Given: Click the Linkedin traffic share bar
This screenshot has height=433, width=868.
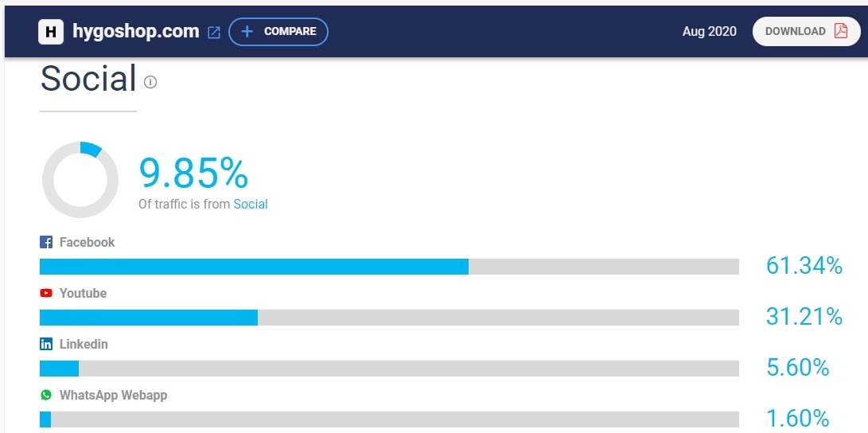Looking at the screenshot, I should click(389, 369).
